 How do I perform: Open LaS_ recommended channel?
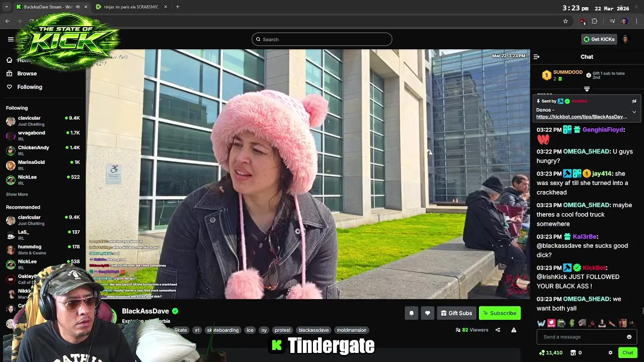[43, 235]
